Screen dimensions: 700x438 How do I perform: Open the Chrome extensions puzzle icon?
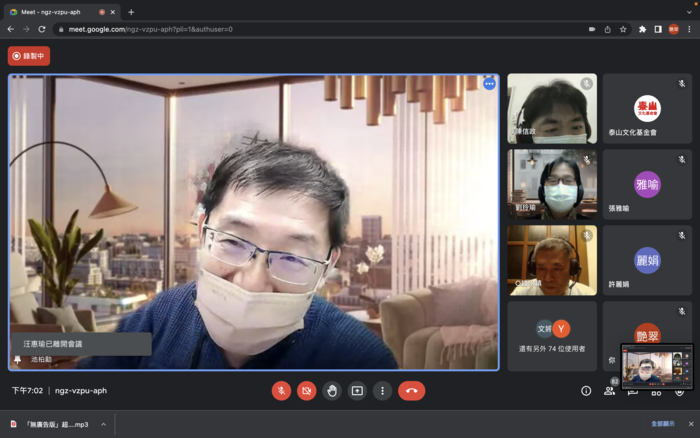(x=642, y=29)
